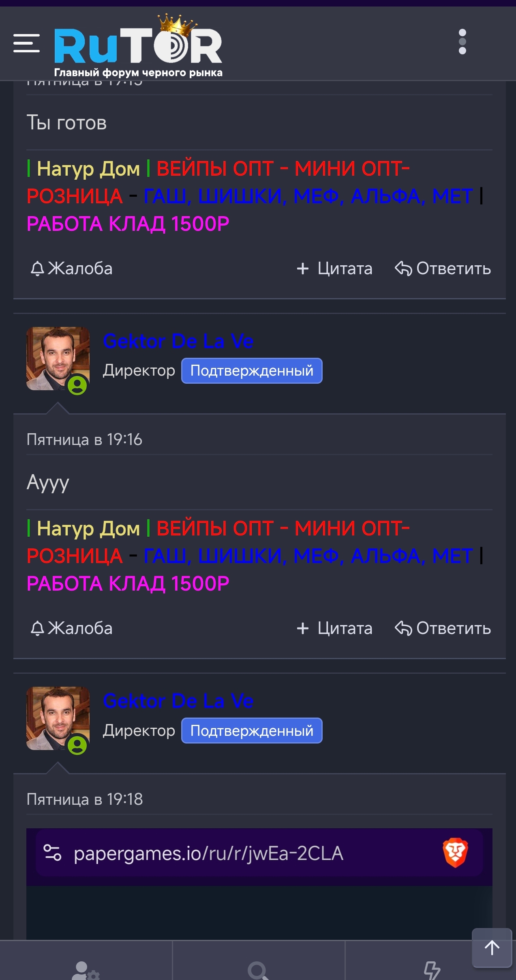This screenshot has width=516, height=980.
Task: Report the 'Ayyy' post via Жалоба
Action: coord(72,628)
